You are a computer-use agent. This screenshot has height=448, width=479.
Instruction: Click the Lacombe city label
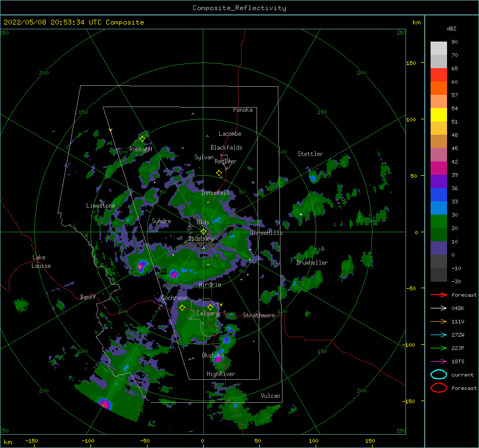coord(230,134)
